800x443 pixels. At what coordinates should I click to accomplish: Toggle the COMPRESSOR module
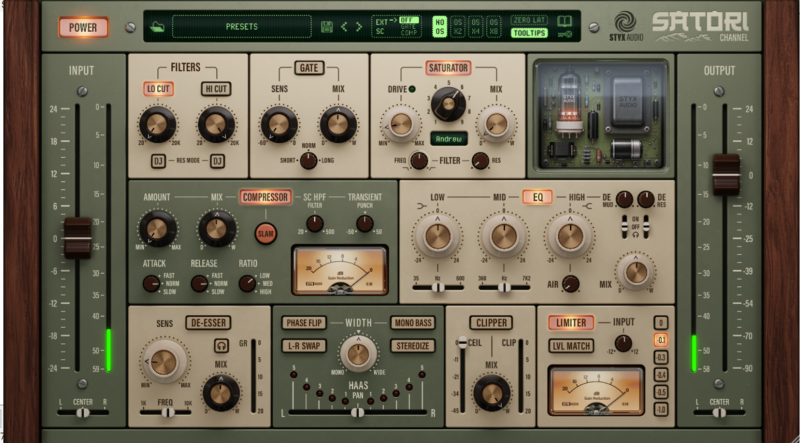click(x=265, y=197)
